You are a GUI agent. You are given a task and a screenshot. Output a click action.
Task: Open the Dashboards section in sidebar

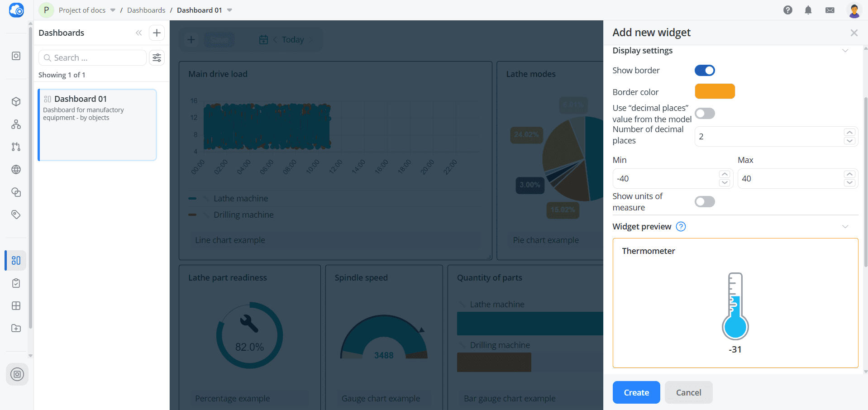click(x=16, y=260)
